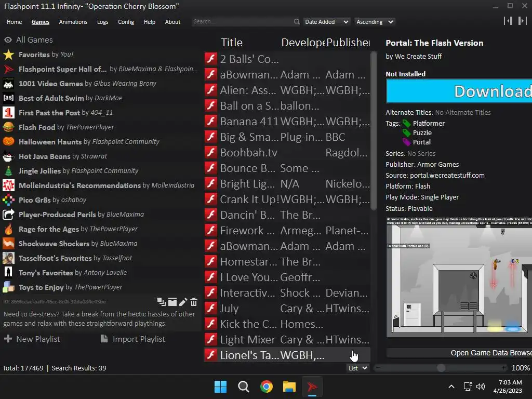Open the Home tab
The image size is (532, 399).
(14, 22)
